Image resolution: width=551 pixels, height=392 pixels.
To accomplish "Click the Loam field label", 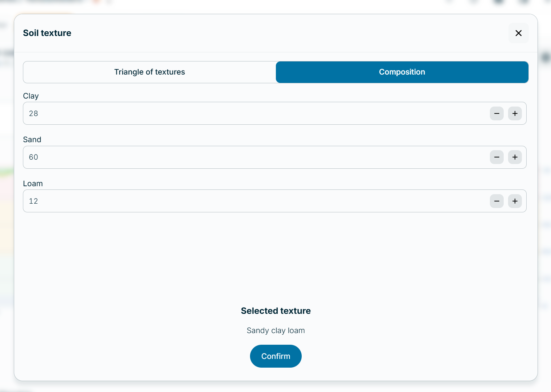I will coord(33,184).
